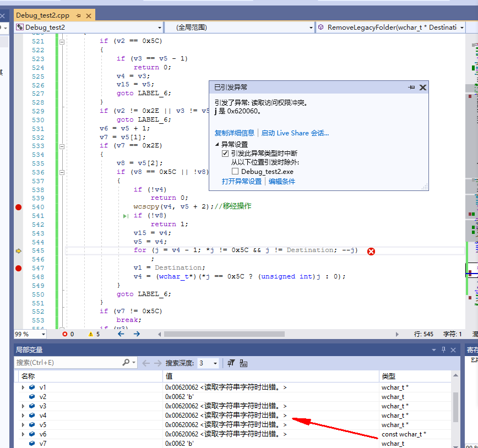Open exception settings (打开异常设置) link
This screenshot has width=478, height=448.
point(241,181)
